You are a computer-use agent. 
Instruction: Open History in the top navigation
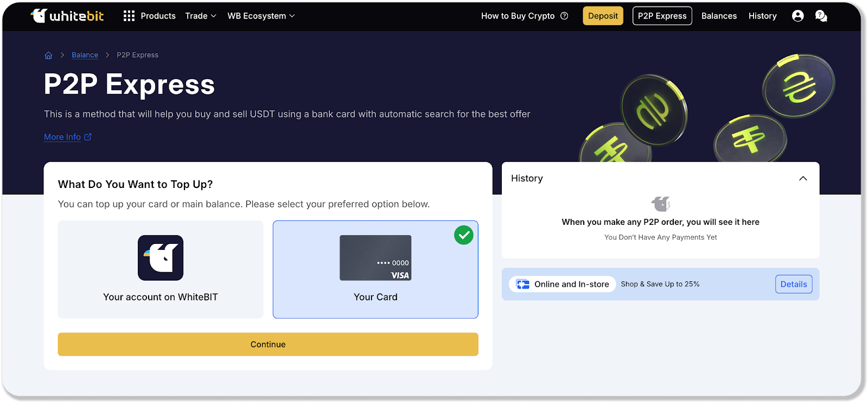tap(762, 16)
